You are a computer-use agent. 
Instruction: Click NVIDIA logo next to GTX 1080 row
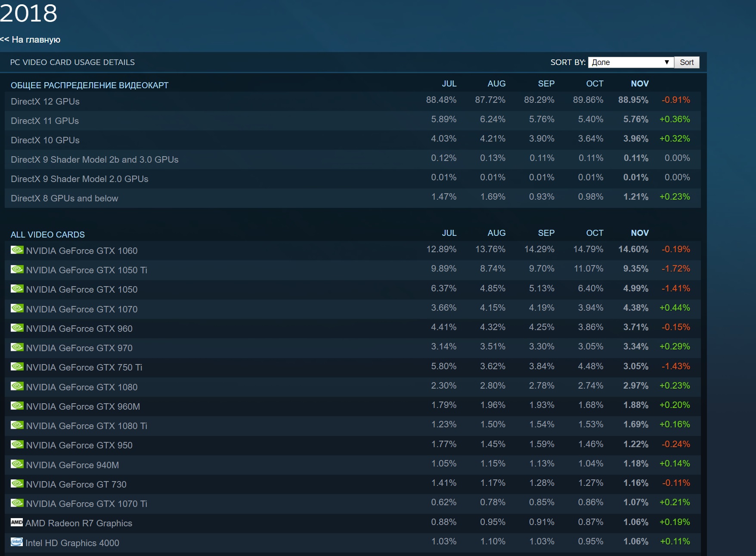click(x=17, y=386)
